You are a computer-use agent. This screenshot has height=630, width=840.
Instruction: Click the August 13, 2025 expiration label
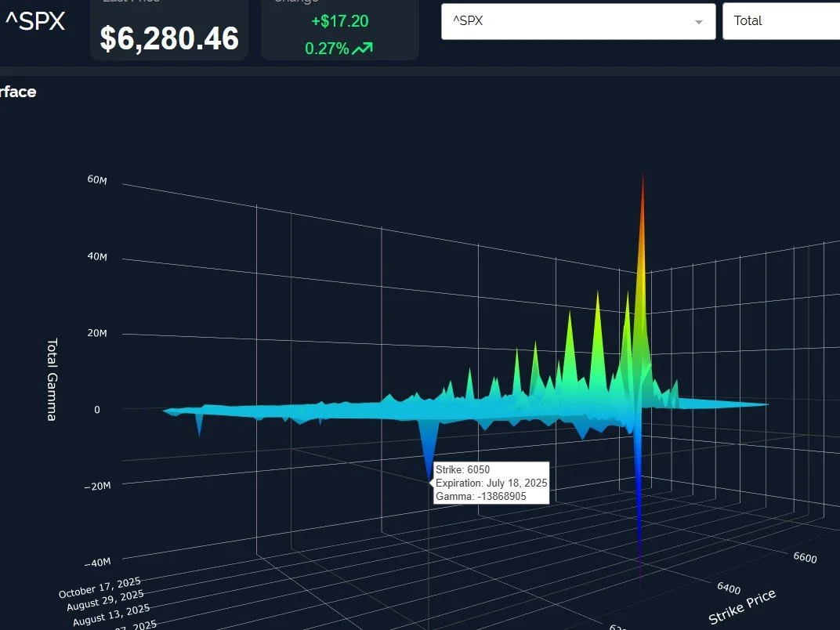(x=111, y=614)
